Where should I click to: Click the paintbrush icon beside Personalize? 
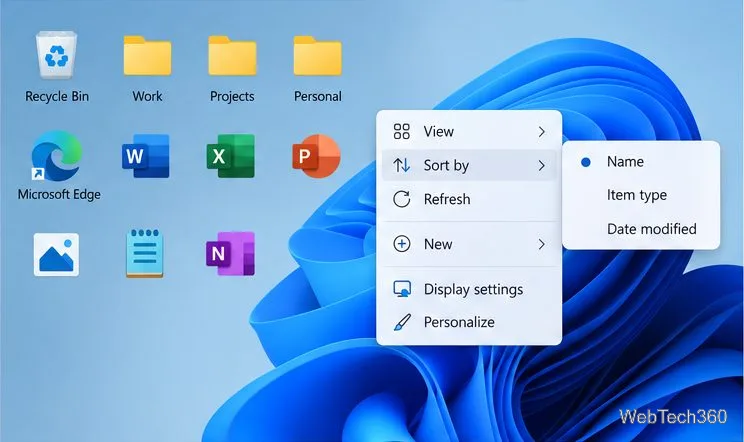(x=402, y=322)
